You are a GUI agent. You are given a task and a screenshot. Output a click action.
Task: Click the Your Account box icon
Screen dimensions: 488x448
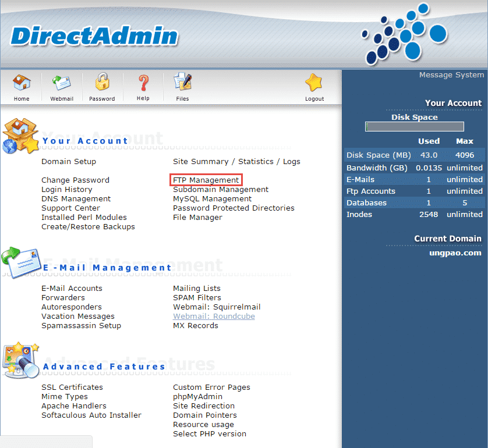pyautogui.click(x=20, y=136)
